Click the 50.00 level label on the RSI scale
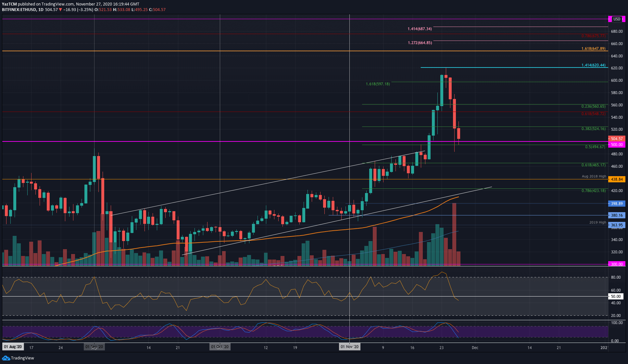628x364 pixels. [x=616, y=296]
